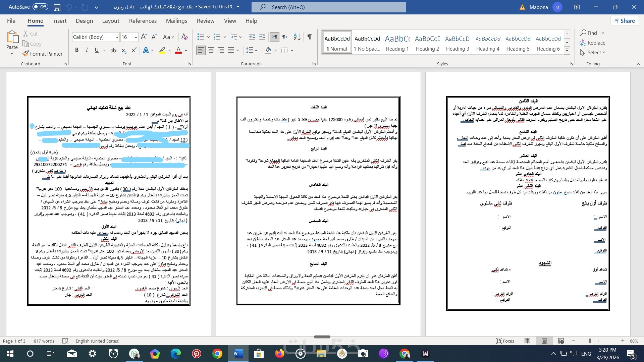
Task: Open the Select dropdown in Editing
Action: point(592,53)
